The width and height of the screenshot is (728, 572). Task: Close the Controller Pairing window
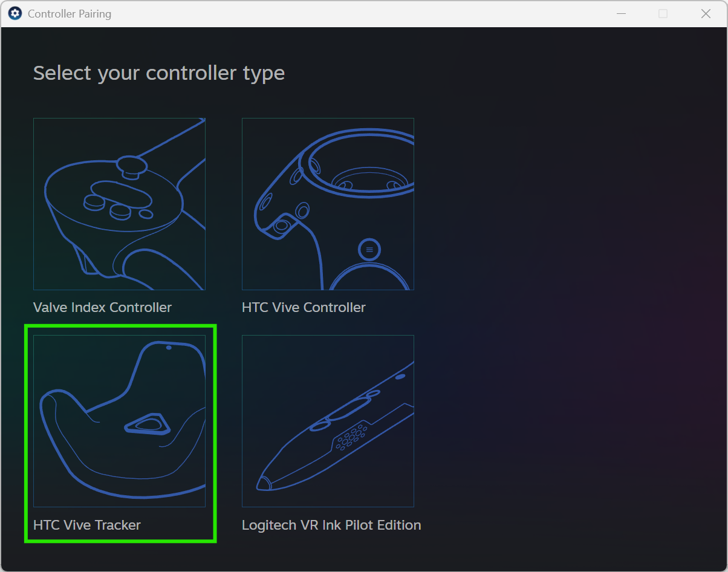706,13
